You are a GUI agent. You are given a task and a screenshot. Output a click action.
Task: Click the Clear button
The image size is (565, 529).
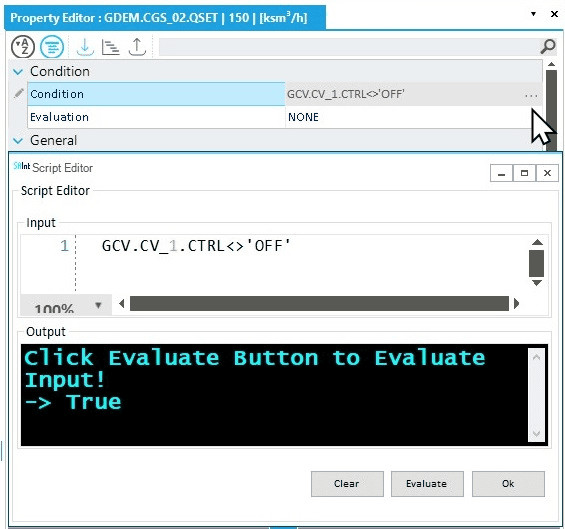tap(347, 484)
